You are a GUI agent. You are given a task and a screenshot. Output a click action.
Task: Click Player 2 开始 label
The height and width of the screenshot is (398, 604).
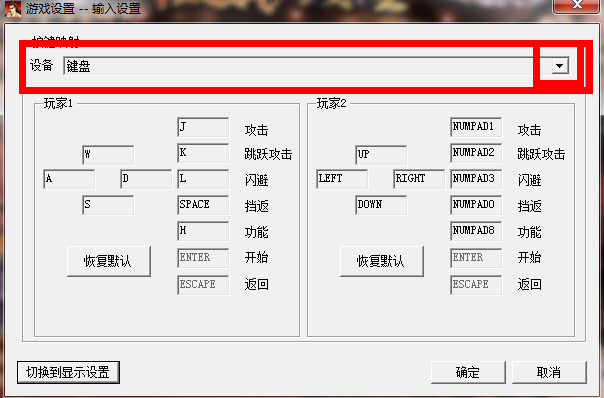pos(529,257)
